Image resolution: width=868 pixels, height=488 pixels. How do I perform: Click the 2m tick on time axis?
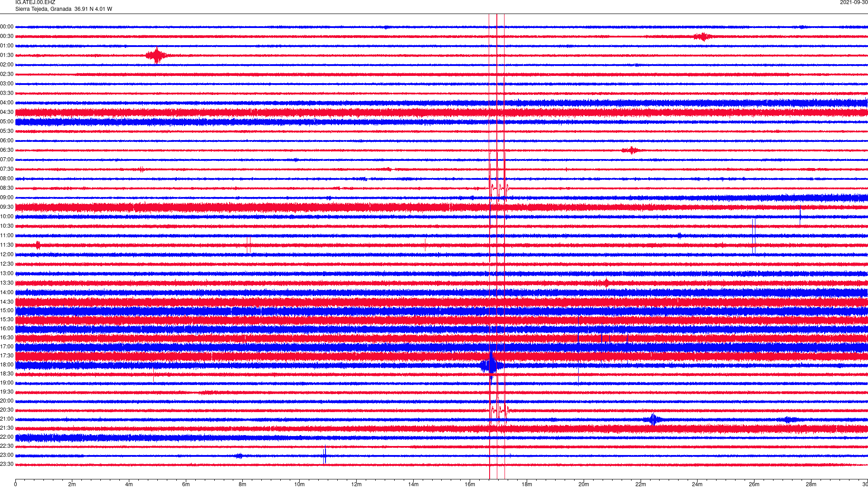(72, 484)
